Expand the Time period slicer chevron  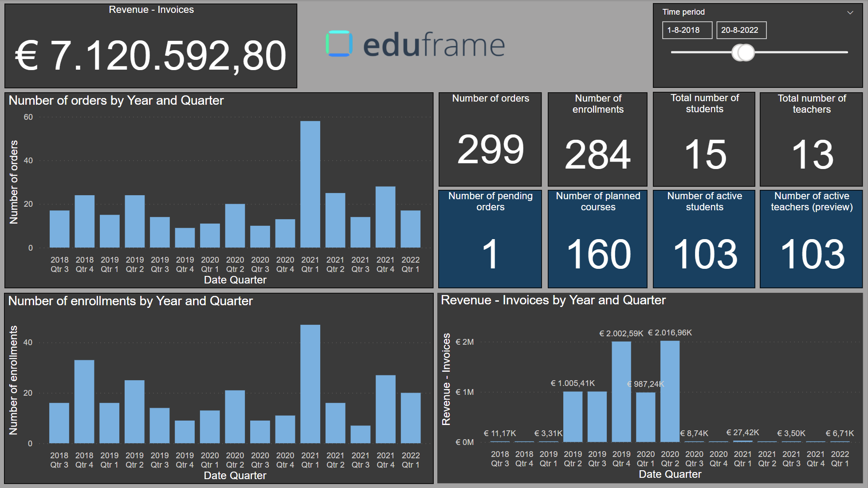850,12
